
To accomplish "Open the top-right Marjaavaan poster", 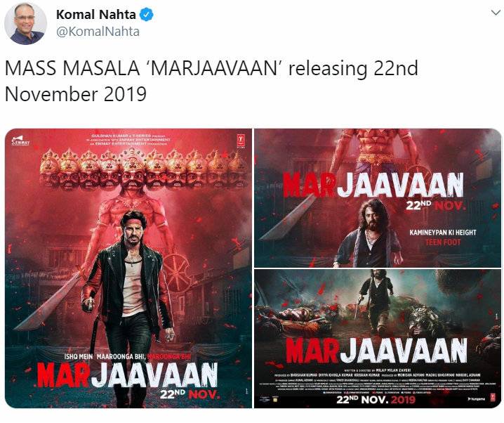I will 378,198.
